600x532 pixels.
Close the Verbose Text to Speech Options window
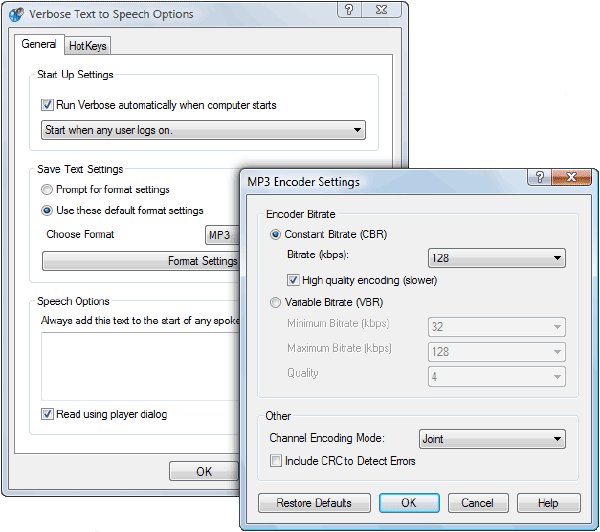pos(382,10)
